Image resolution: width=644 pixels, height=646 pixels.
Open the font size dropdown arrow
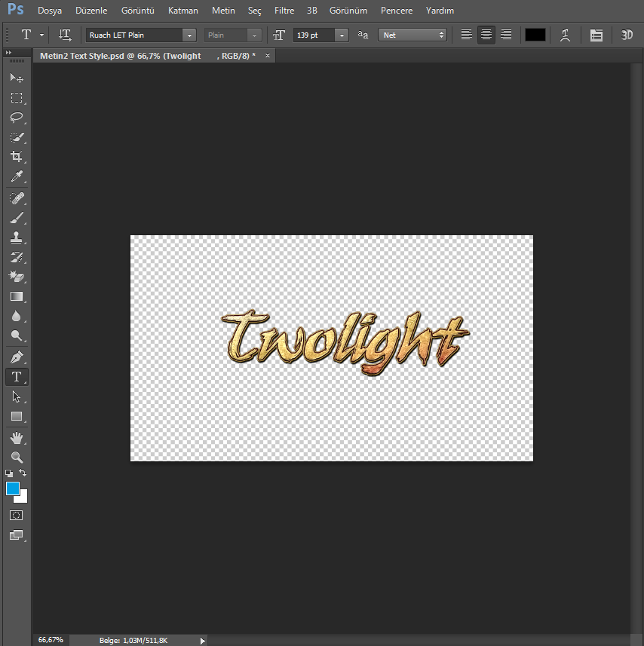tap(342, 35)
